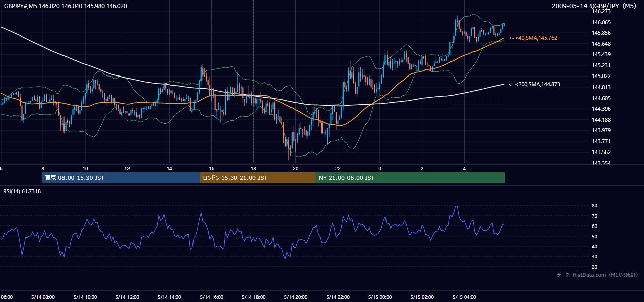
Task: Click hour tick 18 under the price chart
Action: coord(253,169)
